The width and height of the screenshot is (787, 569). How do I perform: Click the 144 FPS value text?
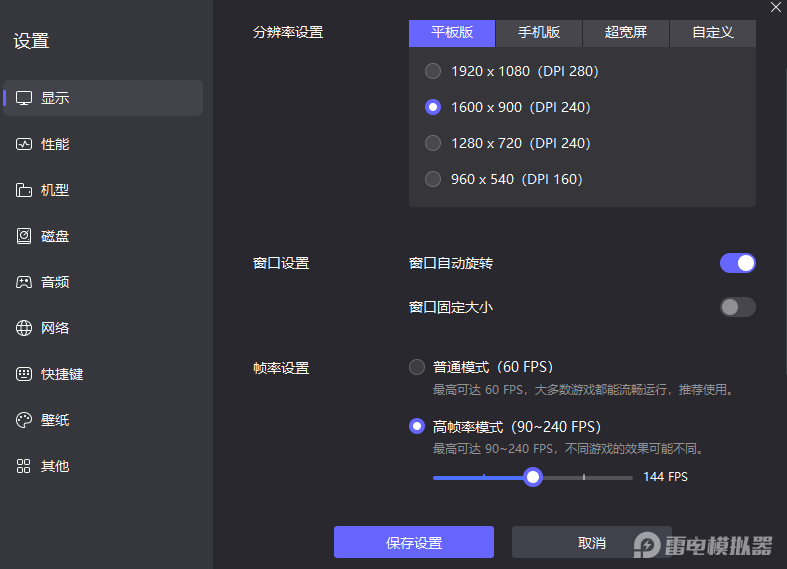pyautogui.click(x=665, y=477)
